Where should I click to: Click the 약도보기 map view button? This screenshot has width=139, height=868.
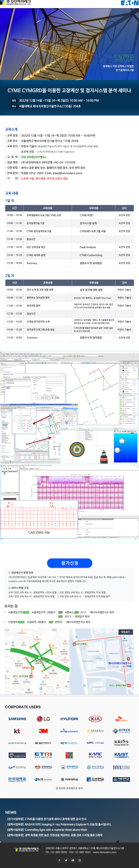(125, 632)
